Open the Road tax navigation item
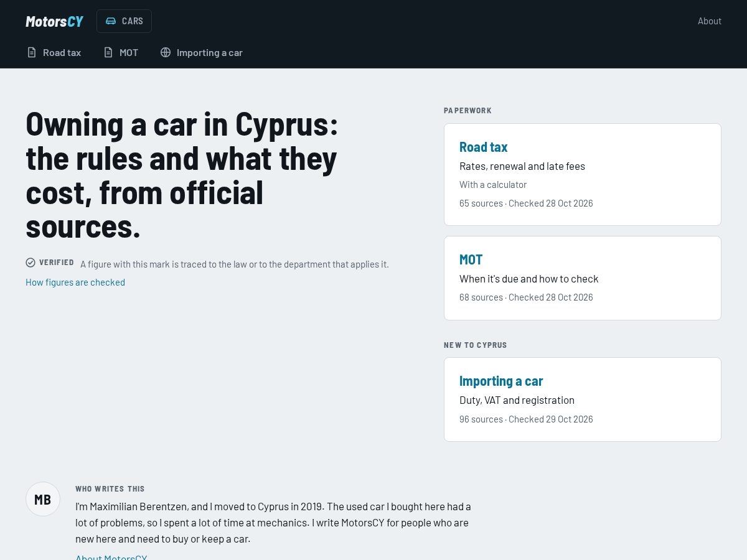Image resolution: width=747 pixels, height=560 pixels. (x=54, y=52)
